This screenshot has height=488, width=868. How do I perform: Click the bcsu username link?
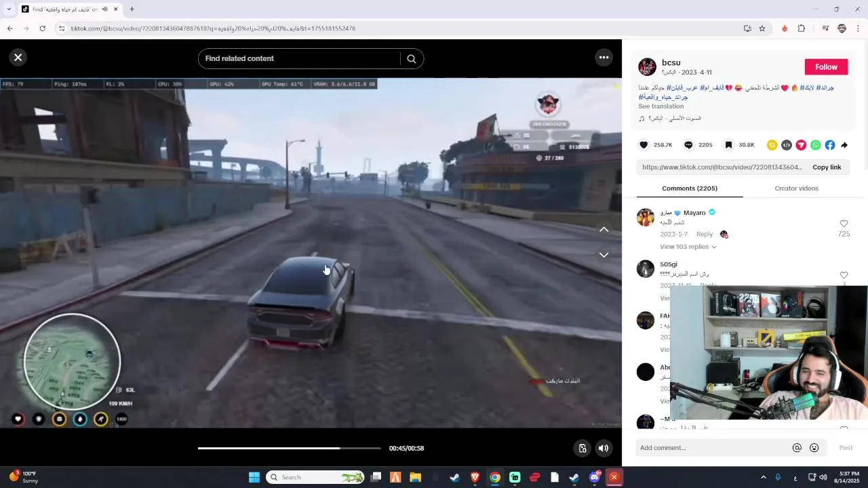(671, 62)
